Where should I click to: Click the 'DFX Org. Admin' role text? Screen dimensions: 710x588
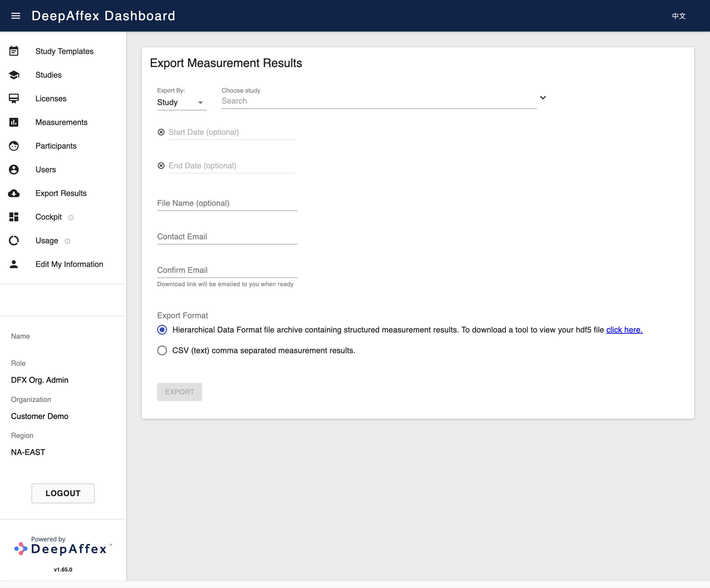click(x=40, y=380)
